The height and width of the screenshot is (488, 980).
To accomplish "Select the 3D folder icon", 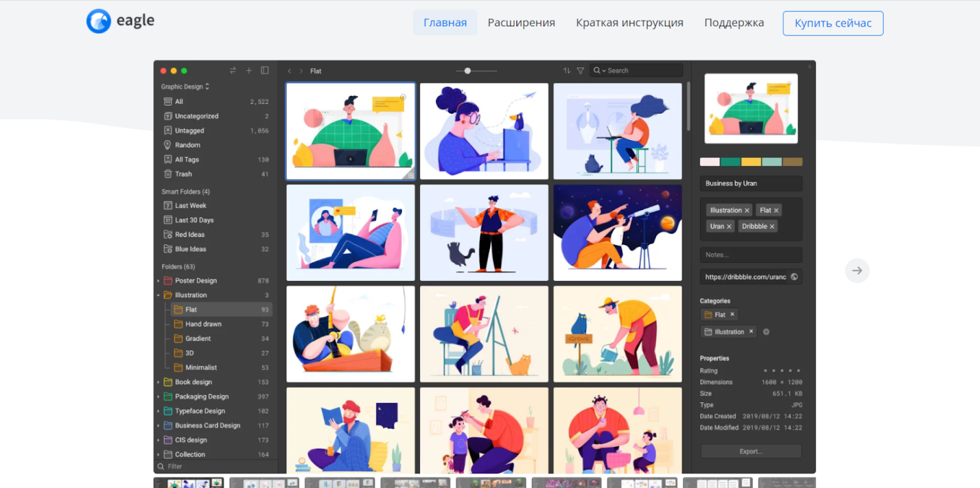I will click(178, 353).
